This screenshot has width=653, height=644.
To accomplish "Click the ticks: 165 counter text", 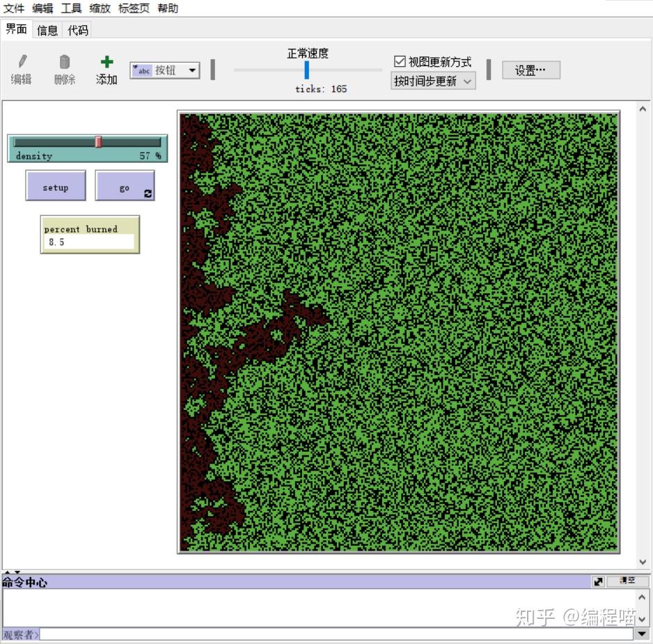I will click(321, 88).
